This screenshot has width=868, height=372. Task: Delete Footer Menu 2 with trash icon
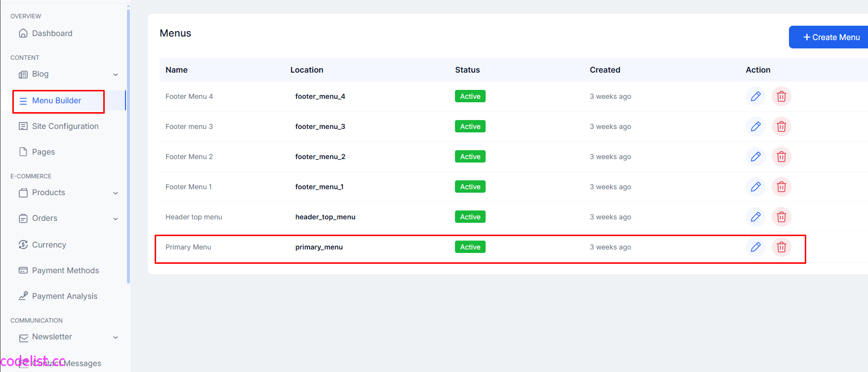pyautogui.click(x=782, y=157)
